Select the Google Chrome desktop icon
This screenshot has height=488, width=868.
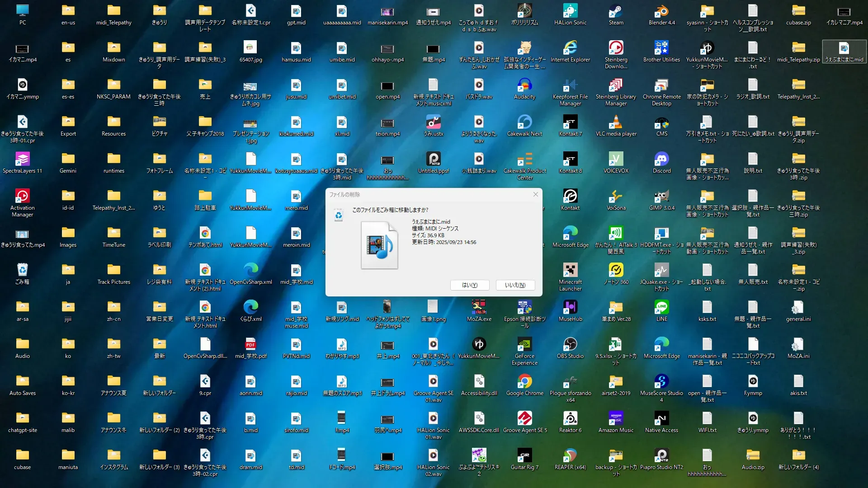[x=524, y=382]
